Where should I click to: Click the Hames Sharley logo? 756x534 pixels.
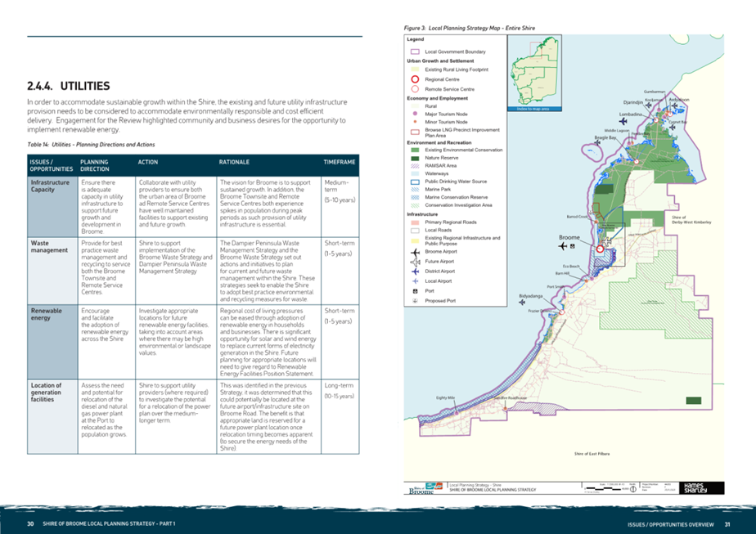tap(695, 487)
